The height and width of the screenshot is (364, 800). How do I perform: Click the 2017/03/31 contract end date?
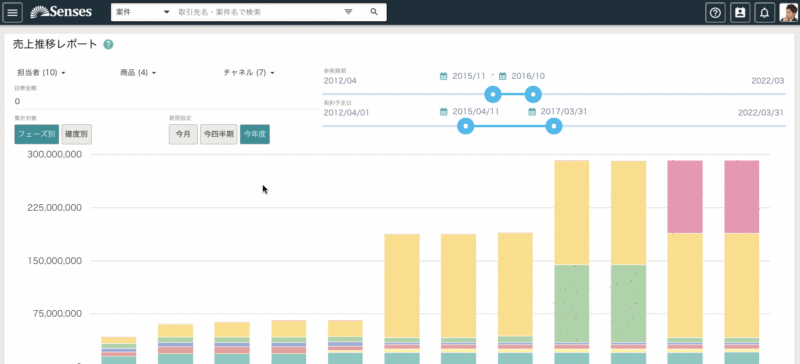click(x=564, y=111)
